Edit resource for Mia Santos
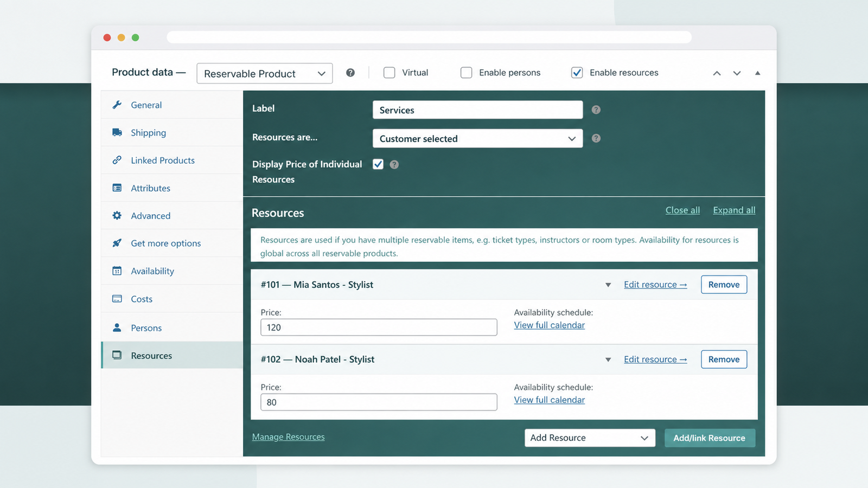 [x=655, y=285]
